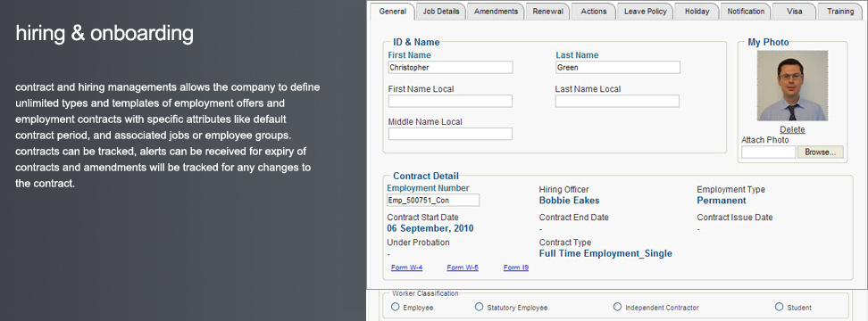This screenshot has width=868, height=321.
Task: Open the Notification tab
Action: [x=746, y=12]
